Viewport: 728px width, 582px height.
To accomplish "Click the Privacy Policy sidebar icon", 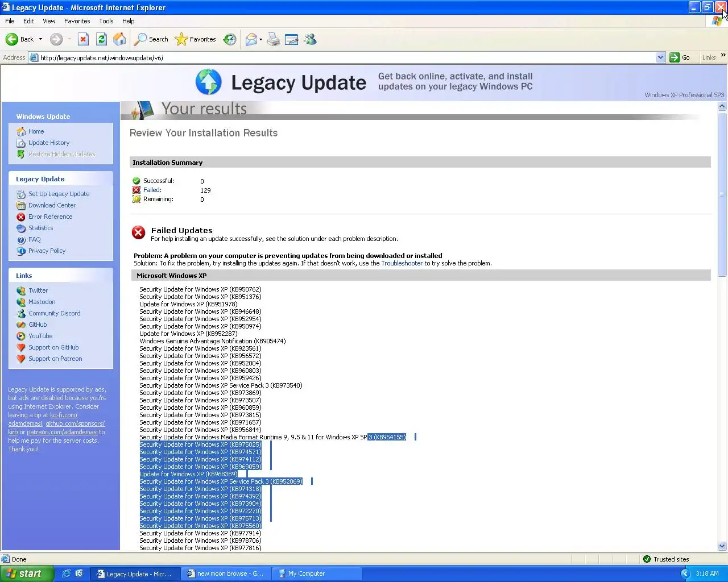I will click(x=21, y=251).
